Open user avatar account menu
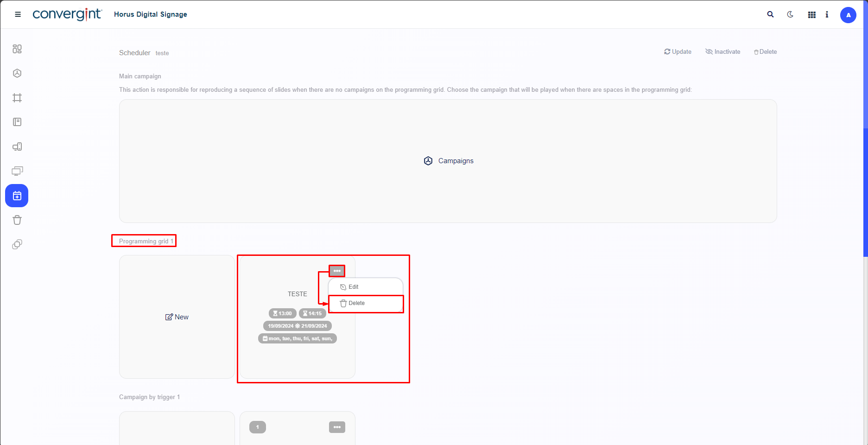868x445 pixels. [x=848, y=15]
